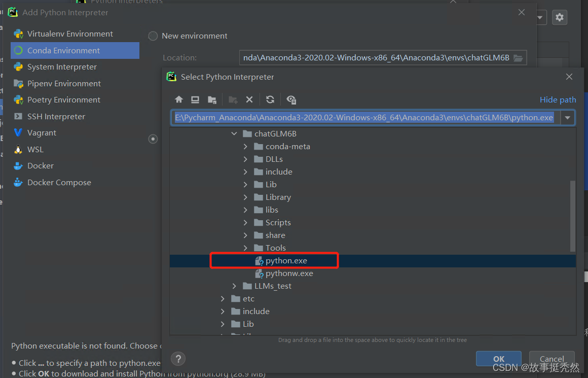Image resolution: width=588 pixels, height=378 pixels.
Task: Click the project directory toolbar icon
Action: (x=212, y=99)
